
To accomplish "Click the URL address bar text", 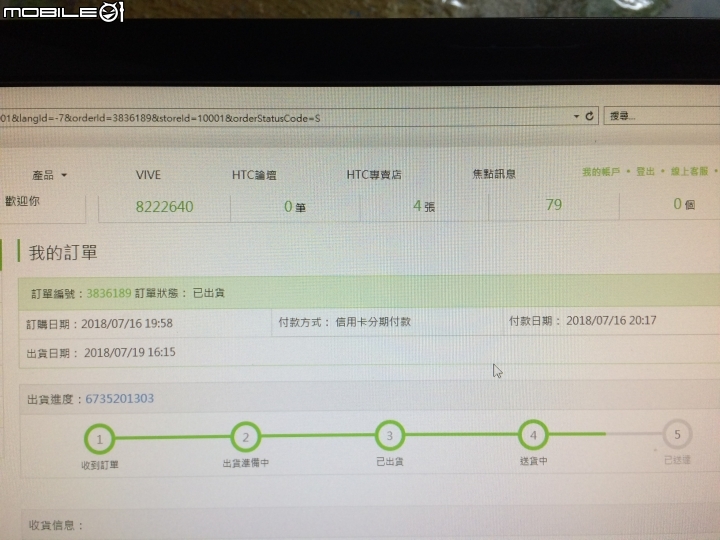I will (160, 118).
